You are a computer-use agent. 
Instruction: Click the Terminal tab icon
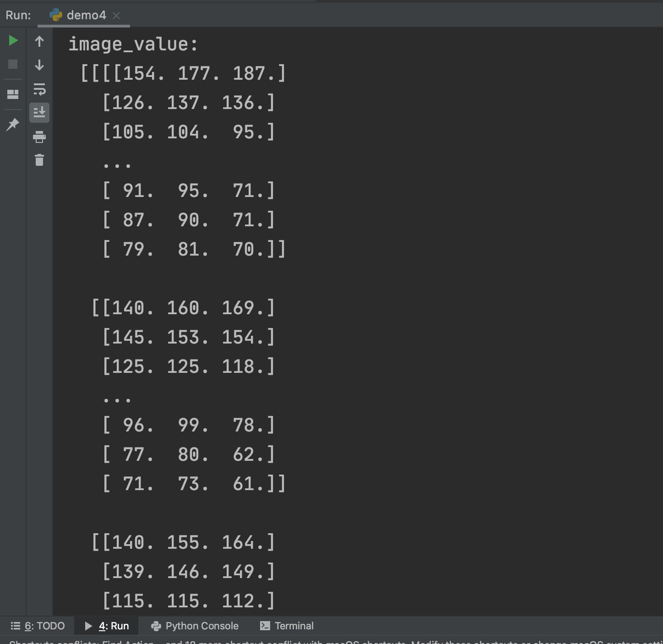[265, 626]
